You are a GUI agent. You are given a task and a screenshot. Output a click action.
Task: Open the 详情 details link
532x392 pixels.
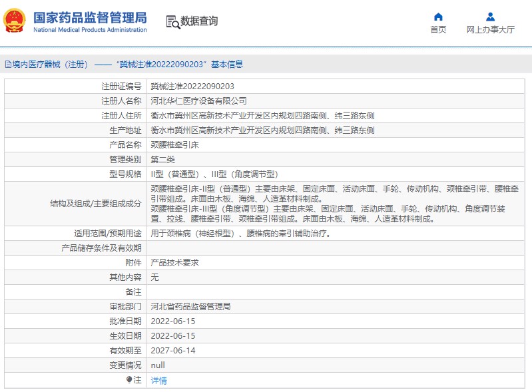pyautogui.click(x=158, y=381)
